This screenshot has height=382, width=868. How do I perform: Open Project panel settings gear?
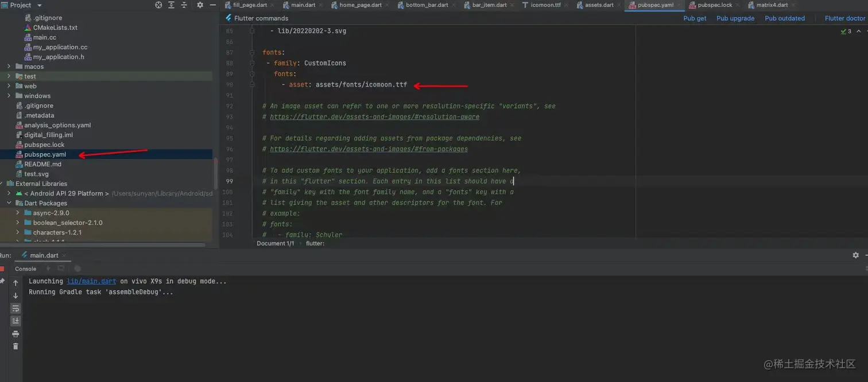(x=200, y=5)
